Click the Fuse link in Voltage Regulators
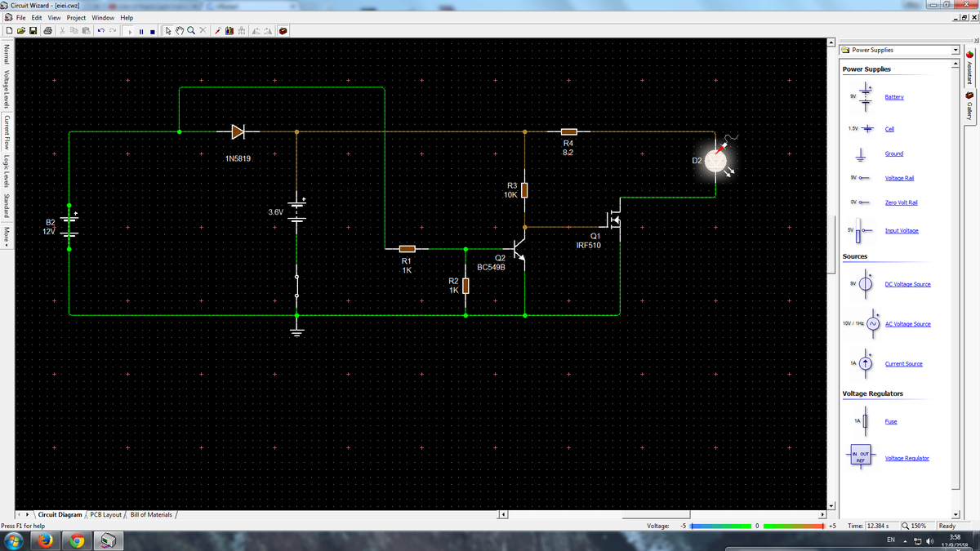Image resolution: width=980 pixels, height=551 pixels. click(x=890, y=421)
